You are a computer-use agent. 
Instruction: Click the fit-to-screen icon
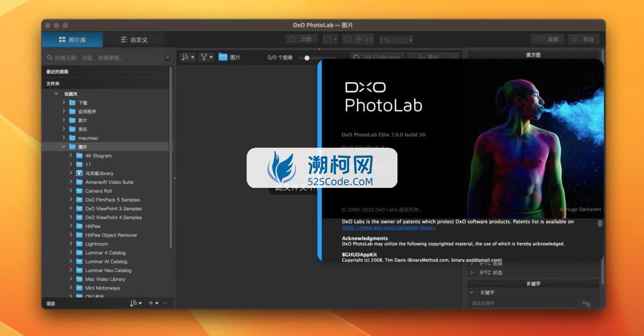[347, 39]
